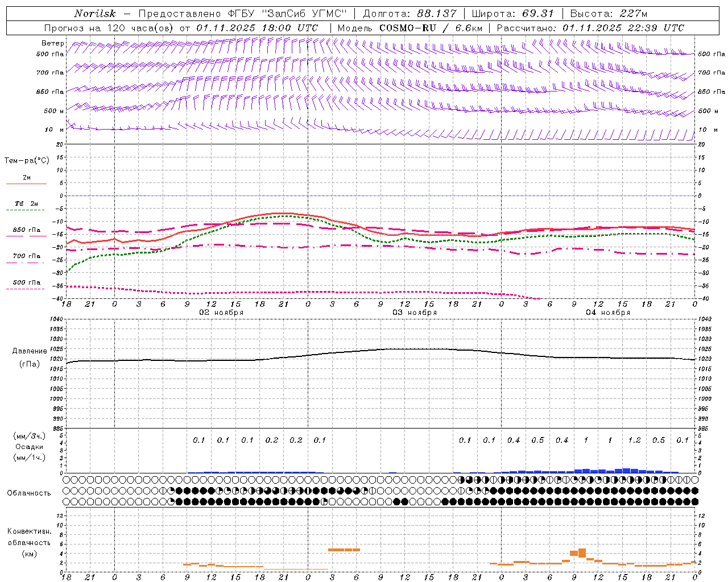Viewport: 728px width, 582px height.
Task: Select the 'Предоставлено ФГБУ "ЗапСиб УГМС"' provider text
Action: point(243,14)
